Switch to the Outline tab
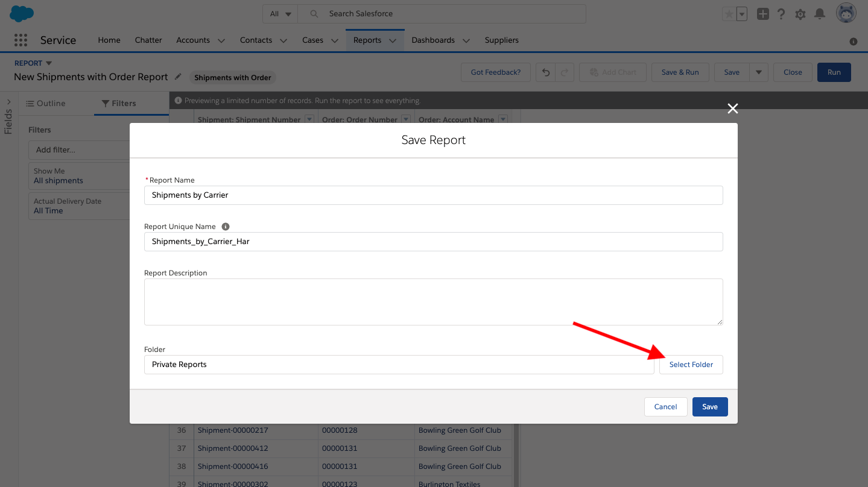 46,104
